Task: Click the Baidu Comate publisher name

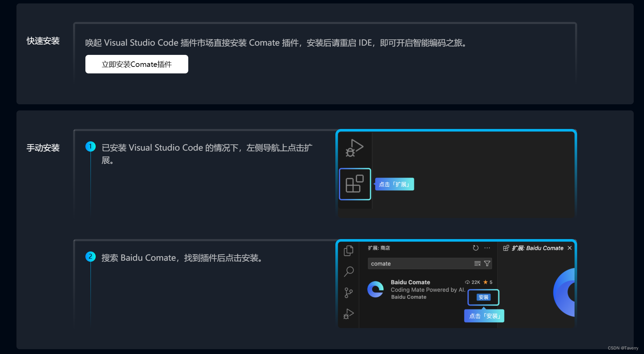Action: tap(409, 297)
